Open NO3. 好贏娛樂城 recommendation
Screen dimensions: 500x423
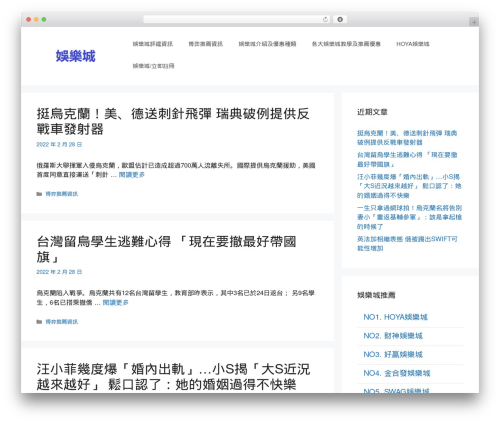coord(393,354)
